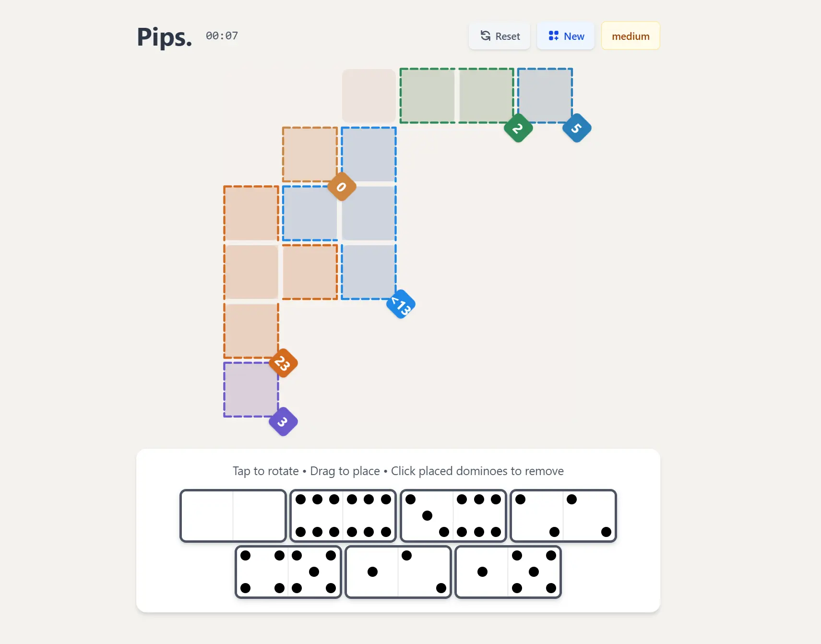Click the Reset button label
Viewport: 821px width, 644px height.
(x=508, y=36)
